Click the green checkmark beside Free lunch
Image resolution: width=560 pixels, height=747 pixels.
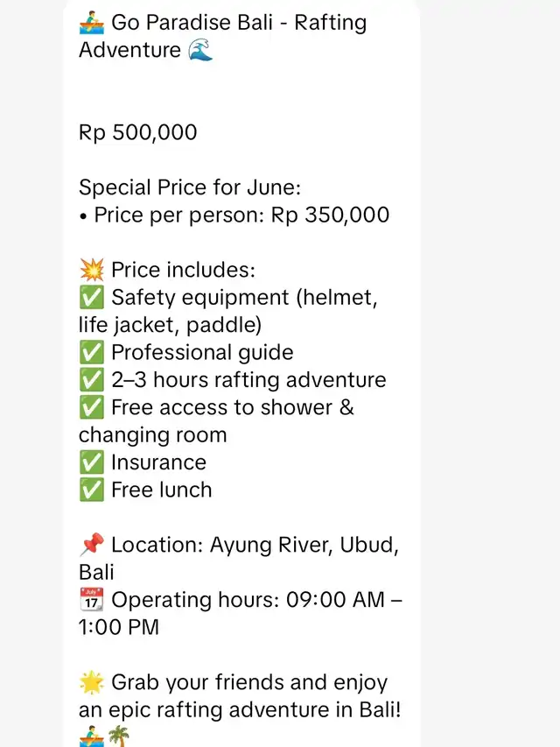pos(91,490)
